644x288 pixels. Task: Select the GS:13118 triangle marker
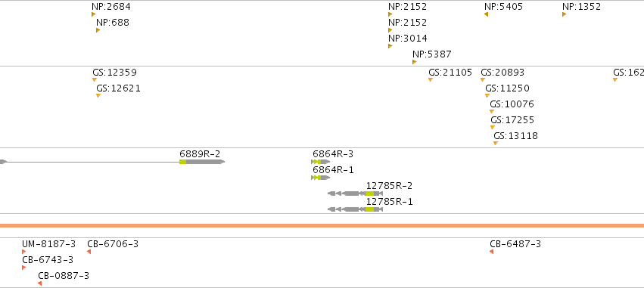click(x=496, y=143)
